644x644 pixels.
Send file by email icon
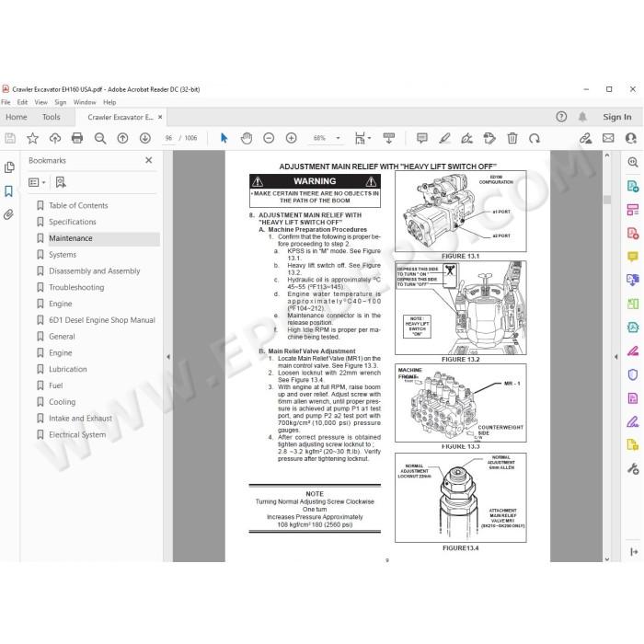point(608,138)
